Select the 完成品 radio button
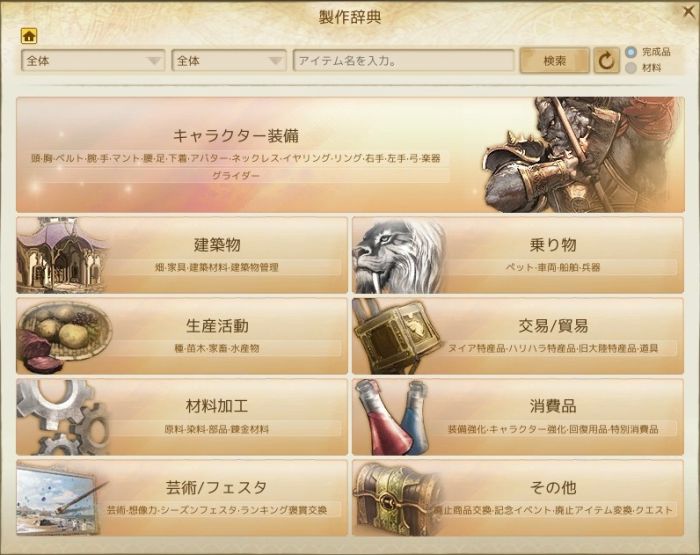Screen dimensions: 700x555 [631, 52]
